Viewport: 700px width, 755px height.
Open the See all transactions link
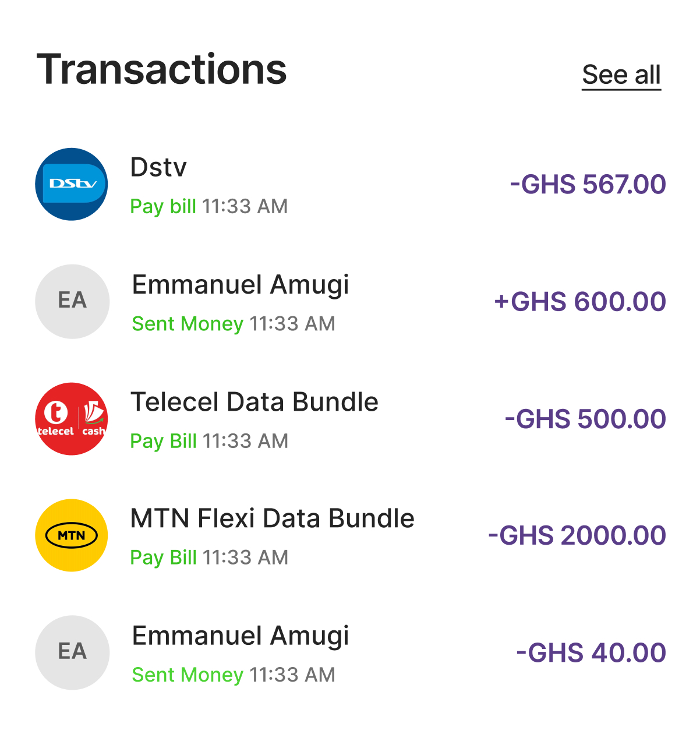tap(621, 75)
